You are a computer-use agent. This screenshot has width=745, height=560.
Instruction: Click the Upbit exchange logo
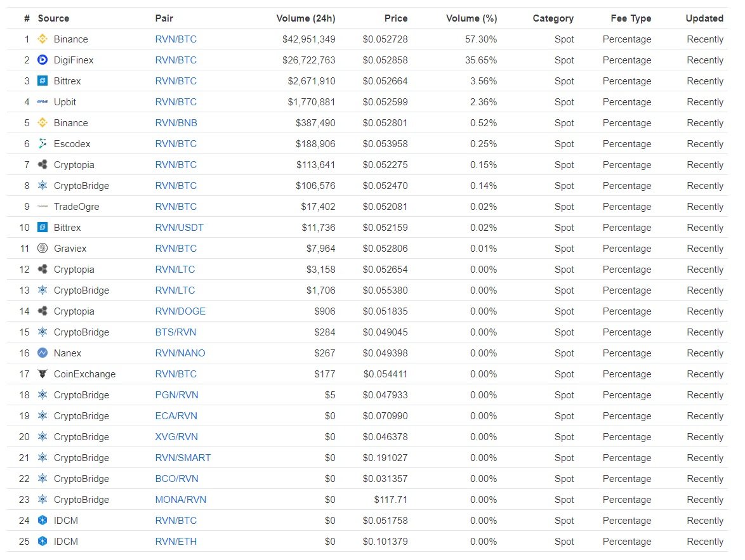tap(43, 102)
